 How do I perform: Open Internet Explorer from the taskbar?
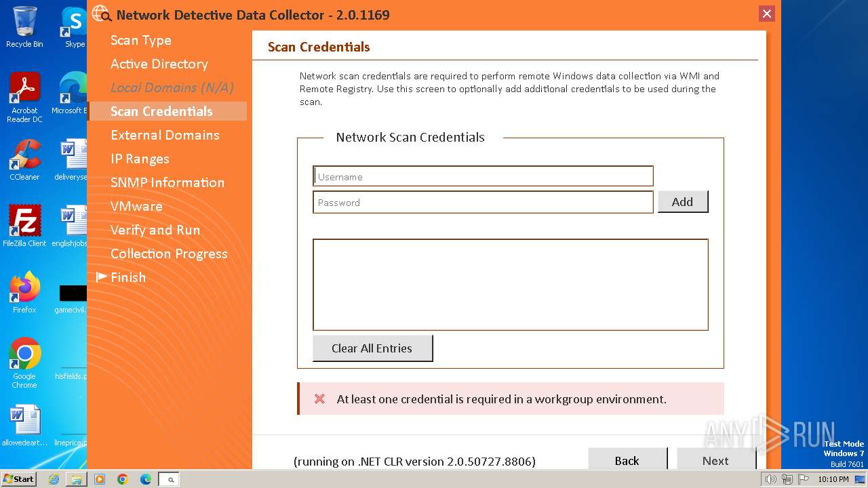(54, 479)
